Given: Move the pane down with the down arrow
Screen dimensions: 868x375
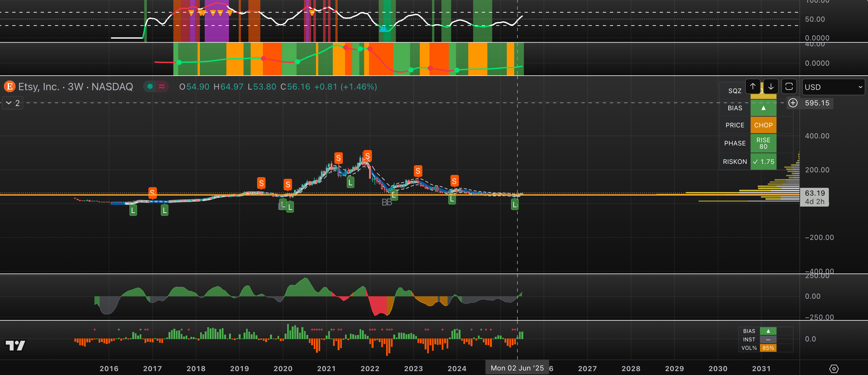Looking at the screenshot, I should pyautogui.click(x=771, y=87).
